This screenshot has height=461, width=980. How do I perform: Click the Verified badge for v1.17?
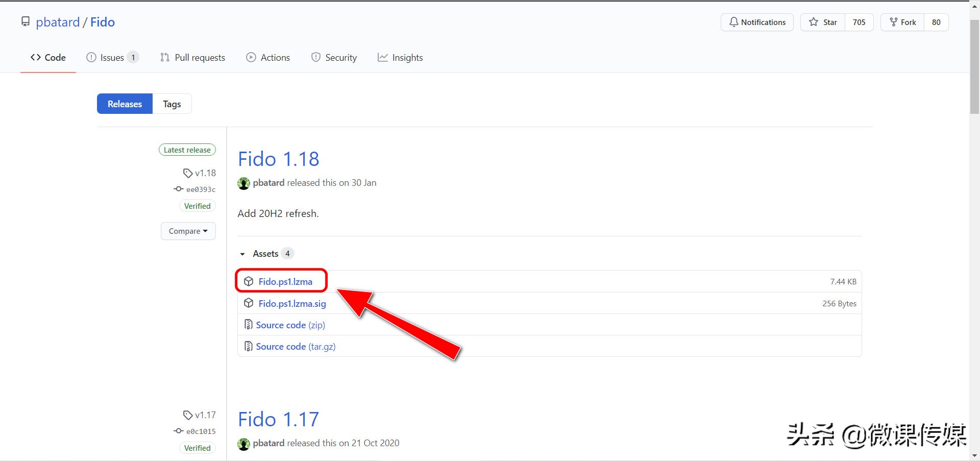pos(197,448)
